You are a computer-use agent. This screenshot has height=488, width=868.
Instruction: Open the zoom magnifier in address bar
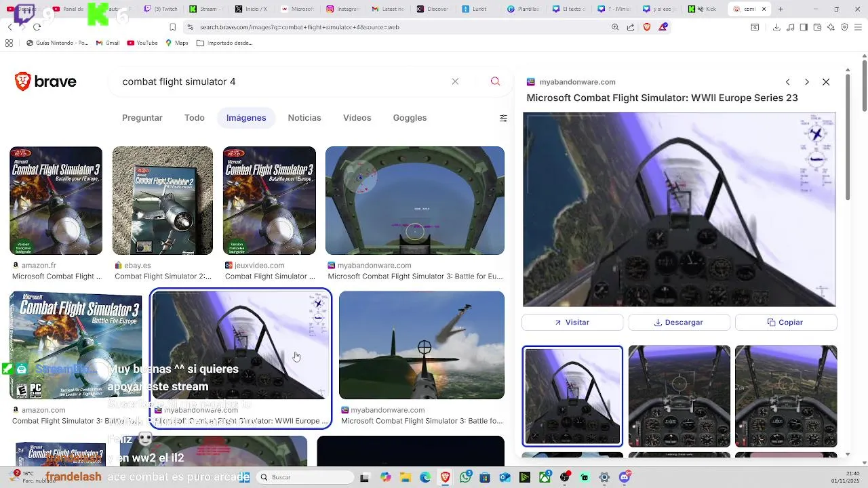(615, 27)
